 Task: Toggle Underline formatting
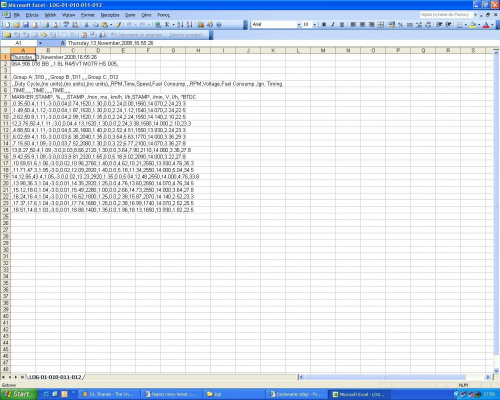[342, 25]
